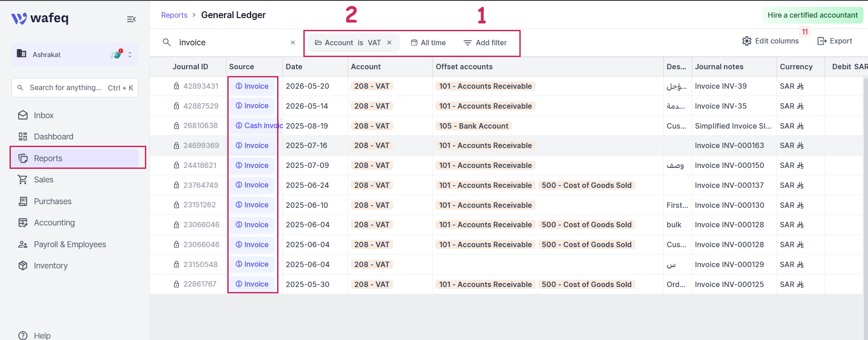Click the wafeq logo
Viewport: 868px width, 340px height.
click(x=40, y=18)
